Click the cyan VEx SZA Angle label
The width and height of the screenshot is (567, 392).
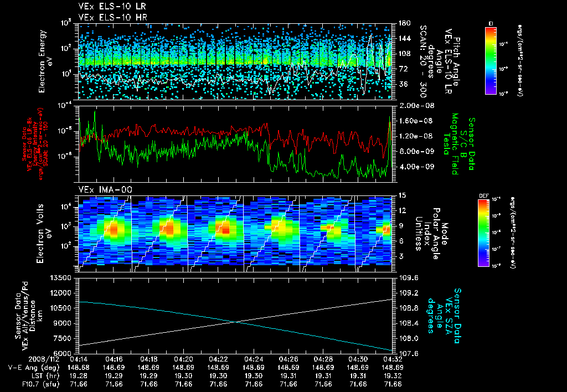tap(445, 316)
